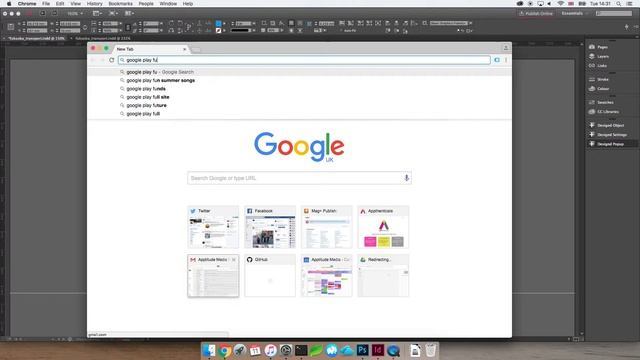The height and width of the screenshot is (360, 640).
Task: Expand the fill colour flyout arrow
Action: (224, 23)
